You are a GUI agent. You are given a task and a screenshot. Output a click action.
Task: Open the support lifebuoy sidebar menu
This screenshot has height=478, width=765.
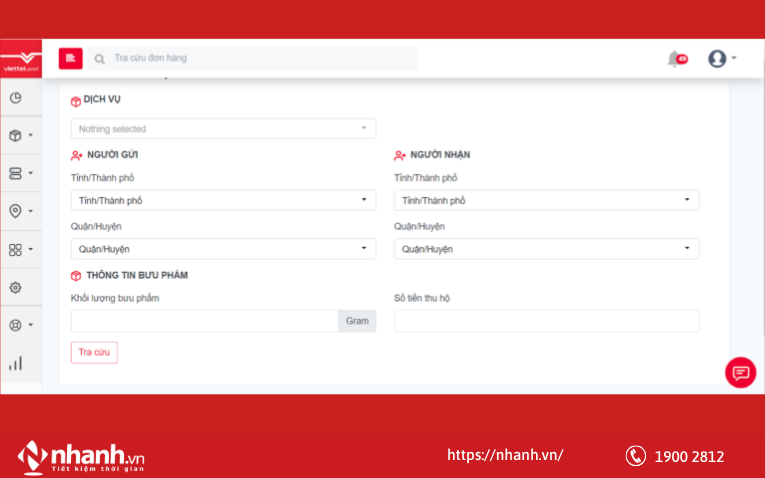pos(20,325)
